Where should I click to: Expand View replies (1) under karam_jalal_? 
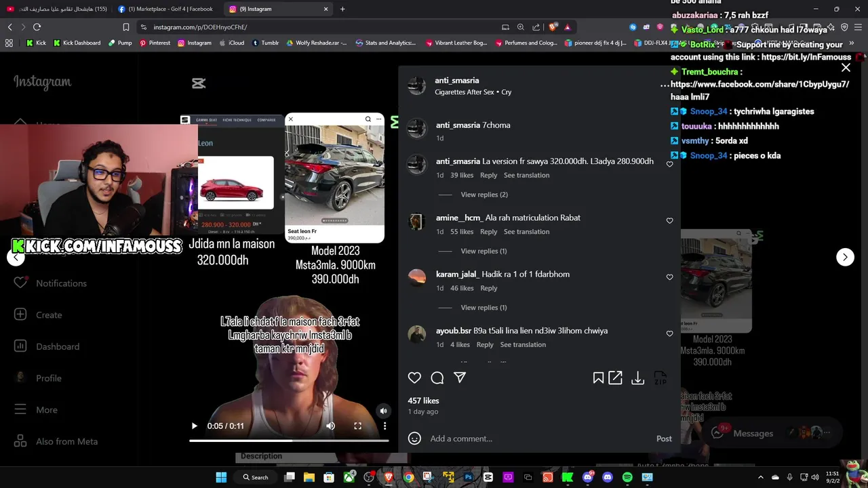[x=484, y=308]
